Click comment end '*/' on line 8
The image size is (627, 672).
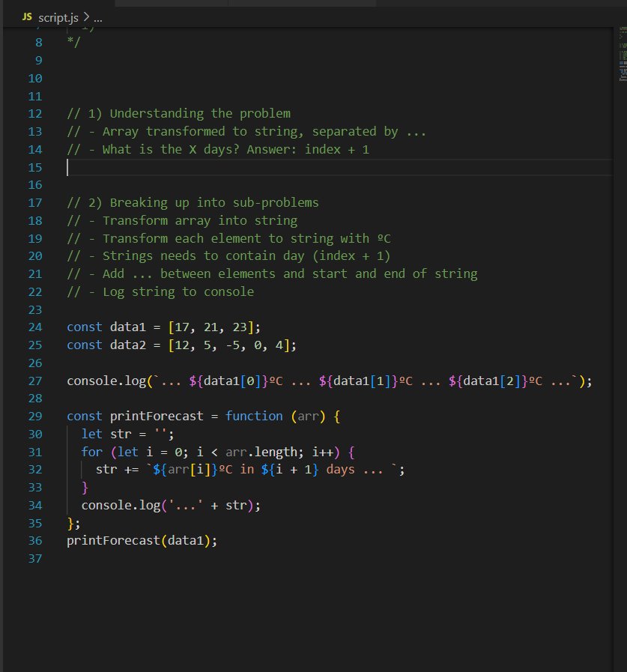pos(73,43)
